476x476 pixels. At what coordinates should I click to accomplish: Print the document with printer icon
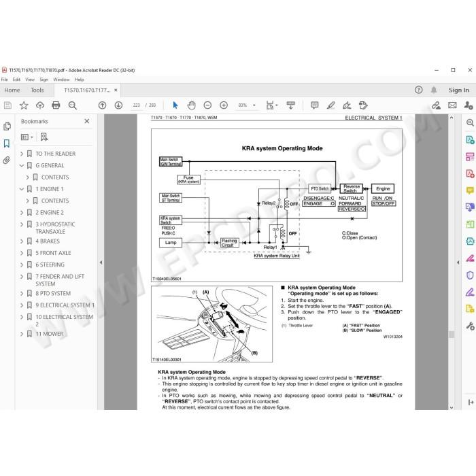tap(56, 105)
